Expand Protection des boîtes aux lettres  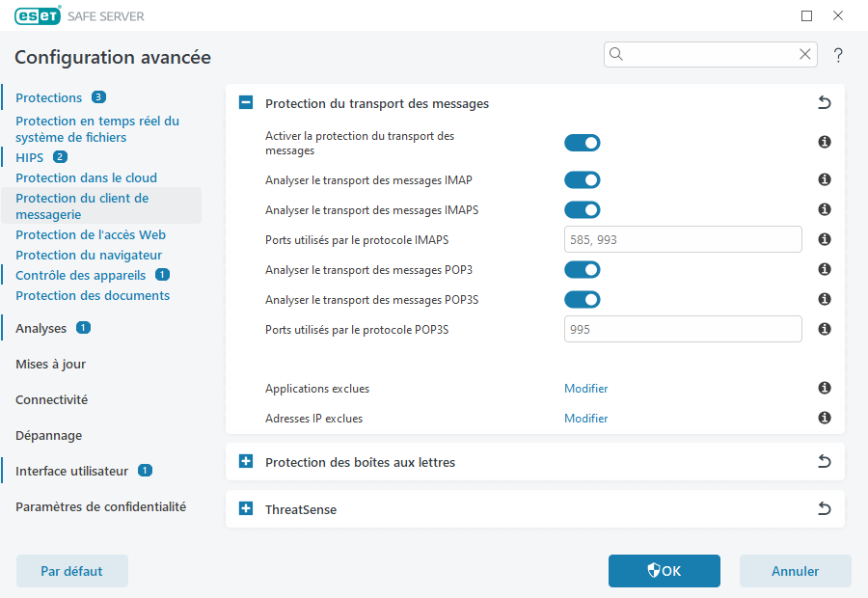245,461
